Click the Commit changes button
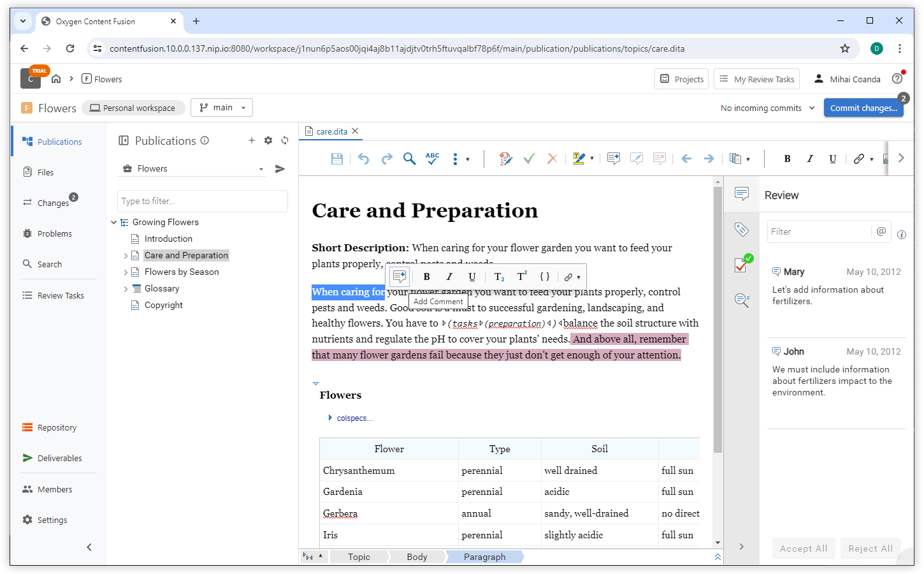This screenshot has height=574, width=924. click(863, 108)
